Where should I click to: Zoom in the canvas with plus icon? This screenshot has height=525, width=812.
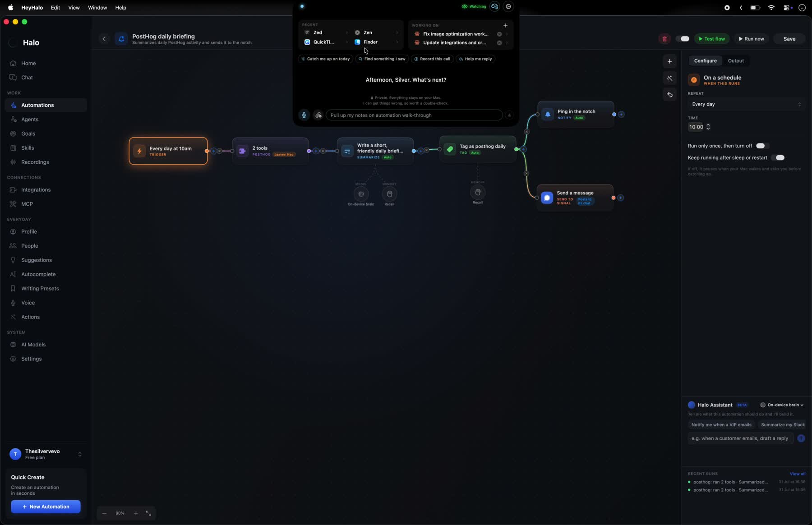point(136,513)
